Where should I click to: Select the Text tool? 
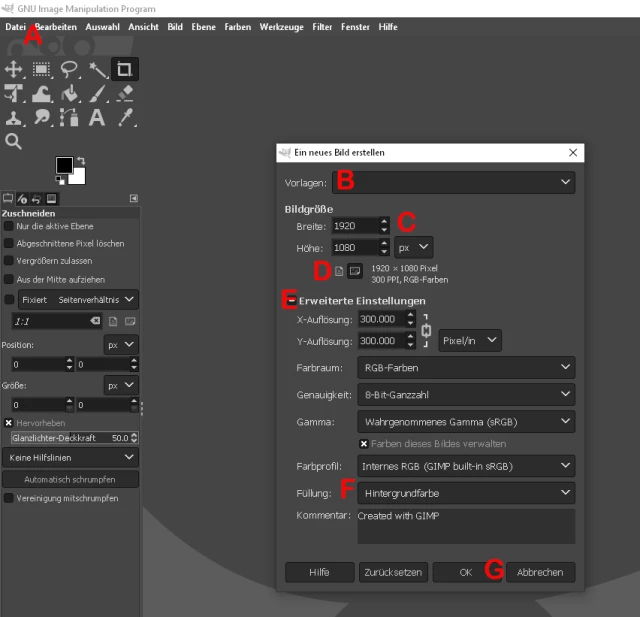point(97,118)
